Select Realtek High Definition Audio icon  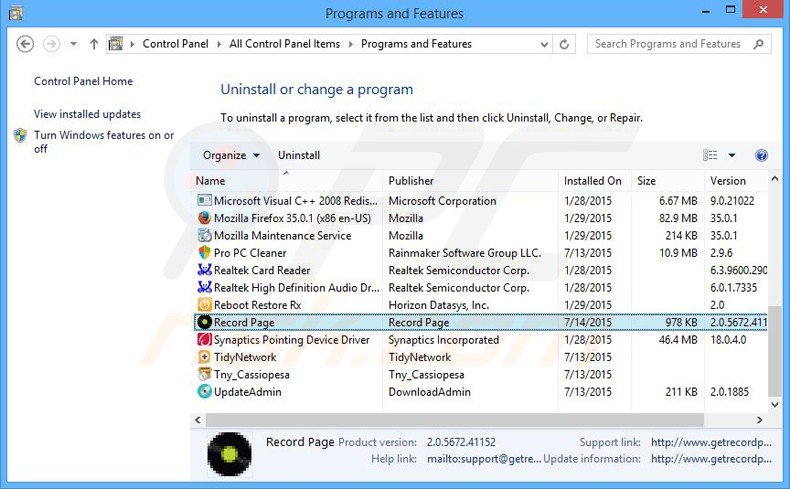(x=204, y=288)
